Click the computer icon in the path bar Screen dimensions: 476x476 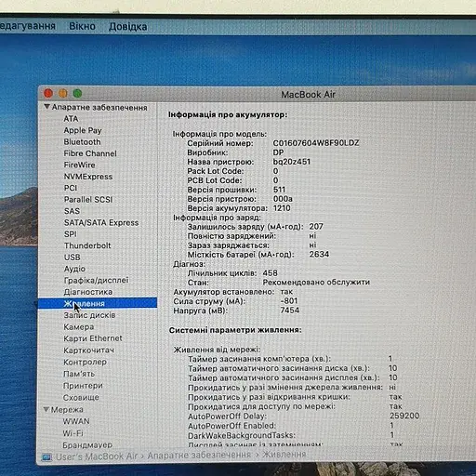46,457
